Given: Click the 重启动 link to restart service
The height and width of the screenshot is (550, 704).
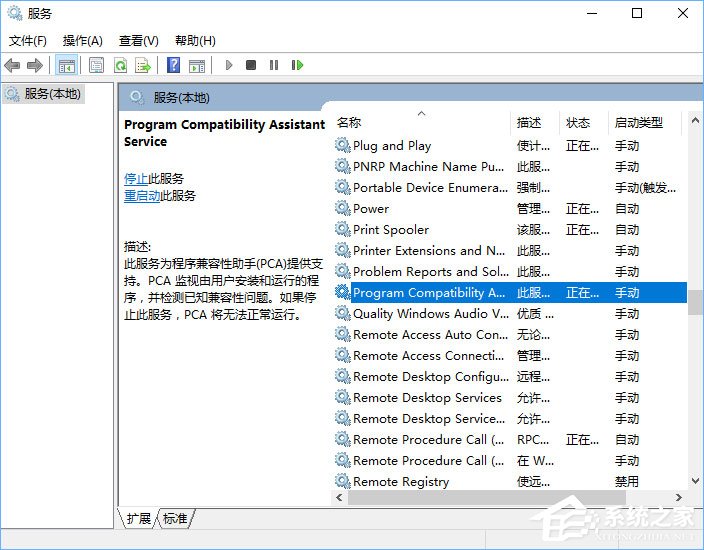Looking at the screenshot, I should [142, 196].
